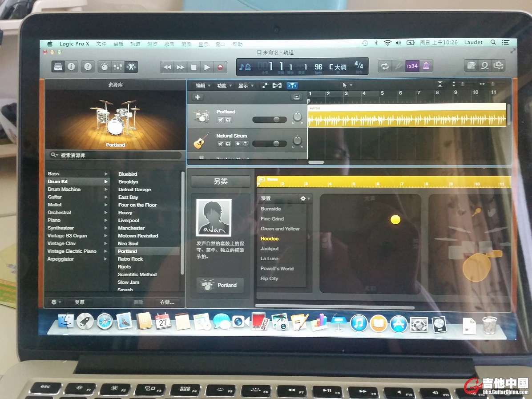Click the vertical auto zoom icon
The width and height of the screenshot is (532, 399).
[440, 84]
